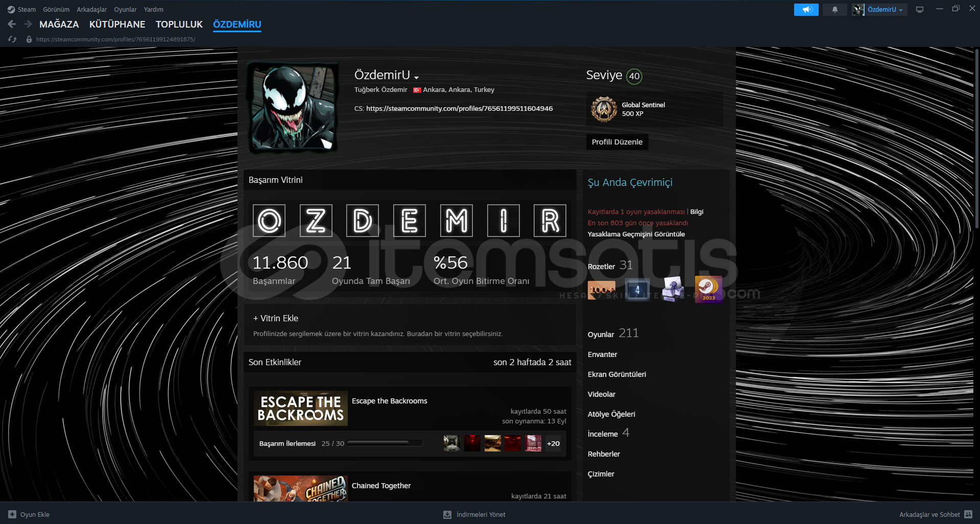Open the Steam 2023 badge
Viewport: 980px width, 524px height.
pos(708,290)
